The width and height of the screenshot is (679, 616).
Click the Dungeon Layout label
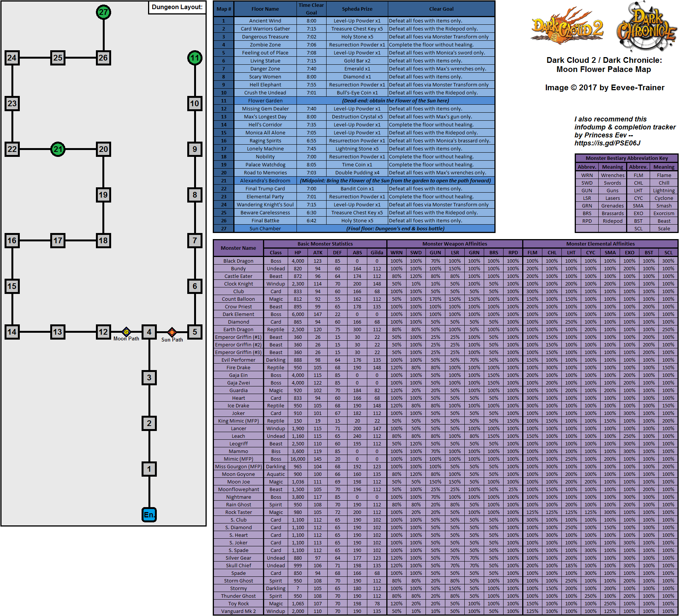177,7
